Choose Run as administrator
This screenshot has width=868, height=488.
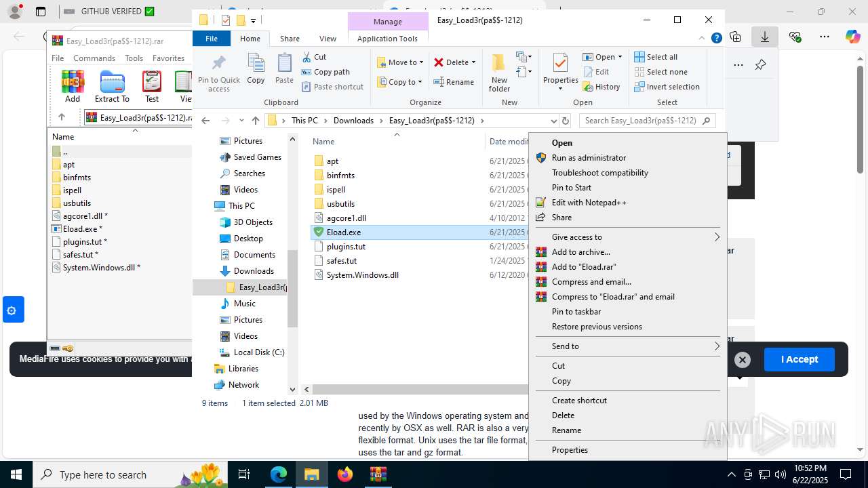pos(589,158)
